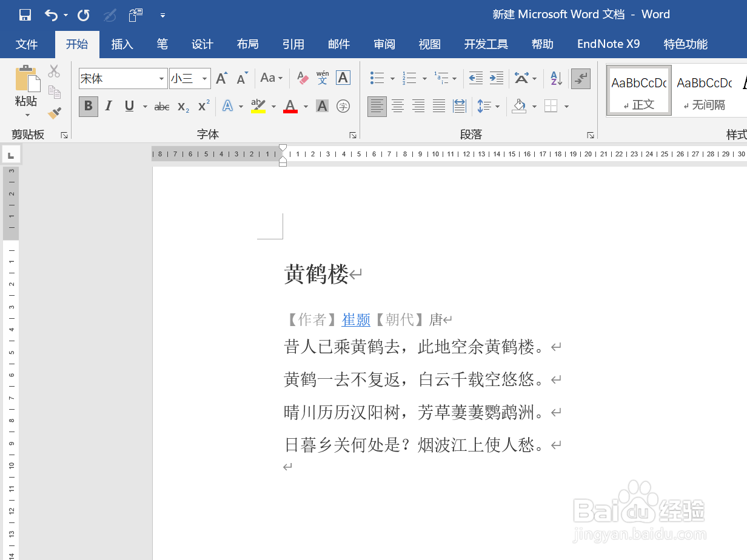The height and width of the screenshot is (560, 747).
Task: Open the Phonetic Guide wén icon
Action: point(323,78)
